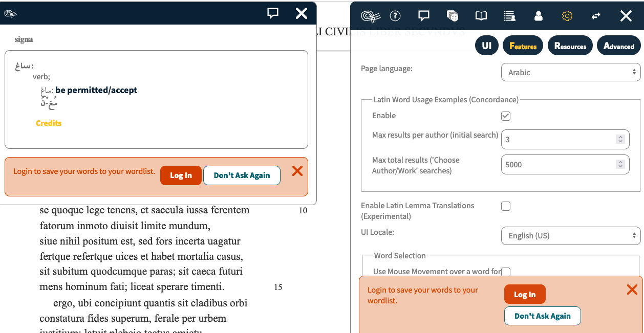Open the Help panel via question mark icon
This screenshot has width=644, height=333.
pos(395,16)
